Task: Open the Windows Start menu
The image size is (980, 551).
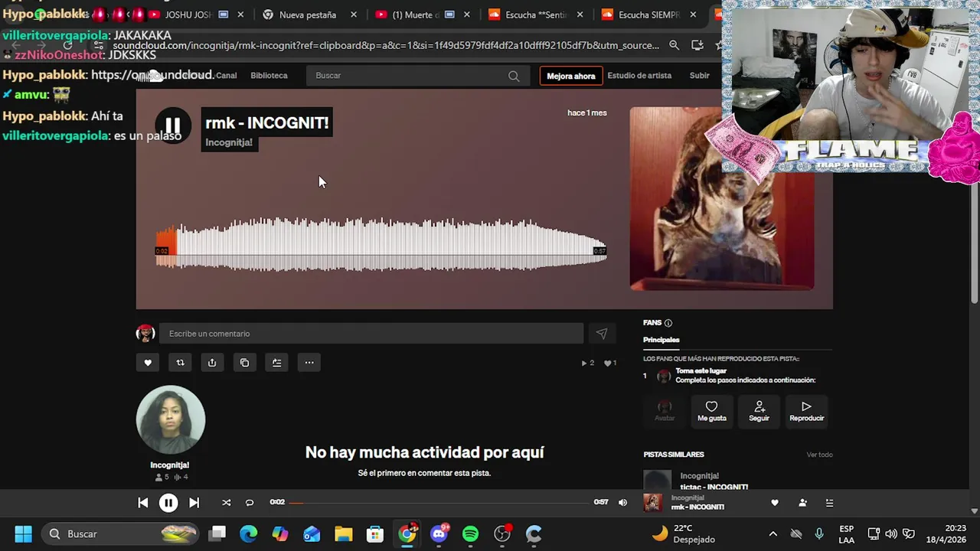Action: [23, 533]
